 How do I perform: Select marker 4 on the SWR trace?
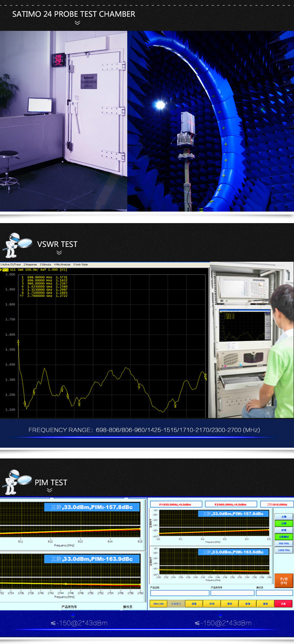point(62,390)
